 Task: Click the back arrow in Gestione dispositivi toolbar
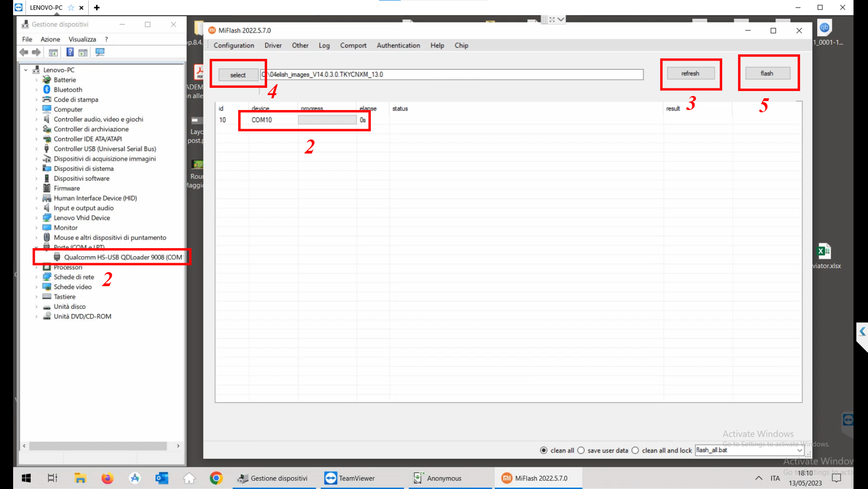(x=24, y=52)
